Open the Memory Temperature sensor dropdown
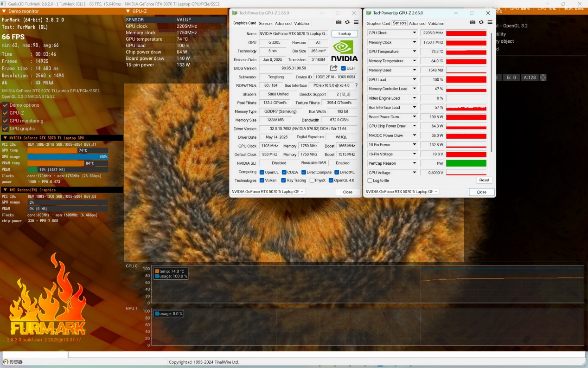The width and height of the screenshot is (588, 368). click(415, 61)
